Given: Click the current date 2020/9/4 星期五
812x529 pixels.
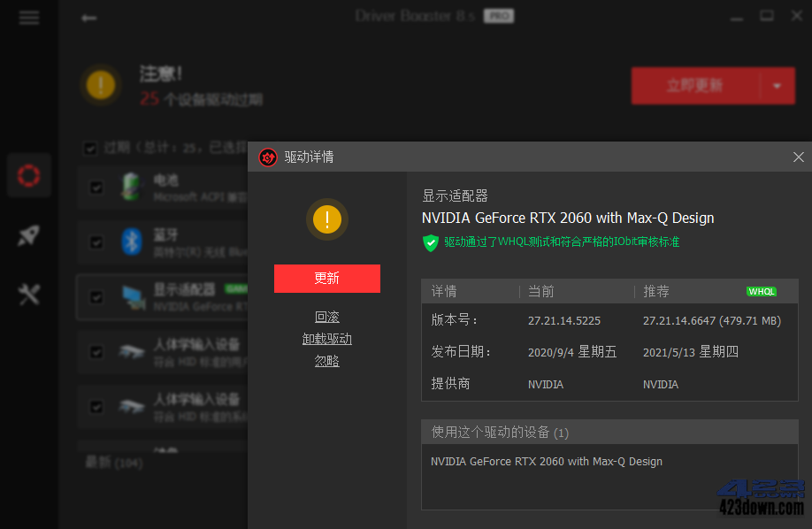Looking at the screenshot, I should (572, 352).
